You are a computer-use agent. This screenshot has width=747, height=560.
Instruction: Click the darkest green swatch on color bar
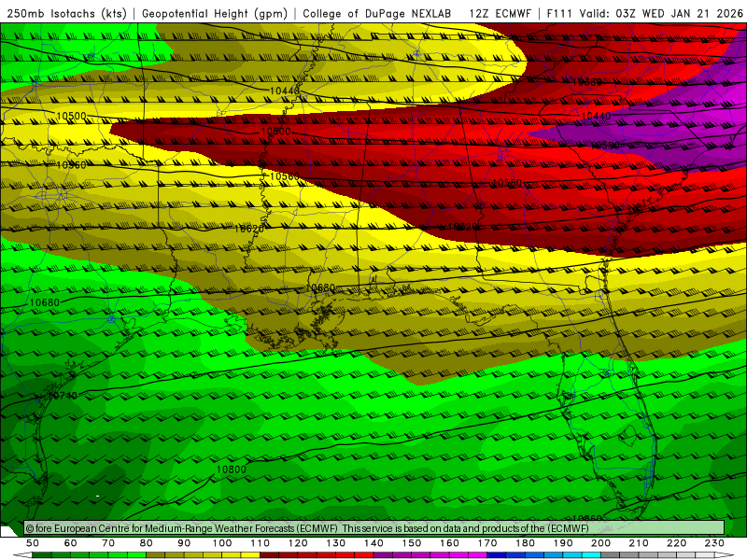tap(42, 555)
